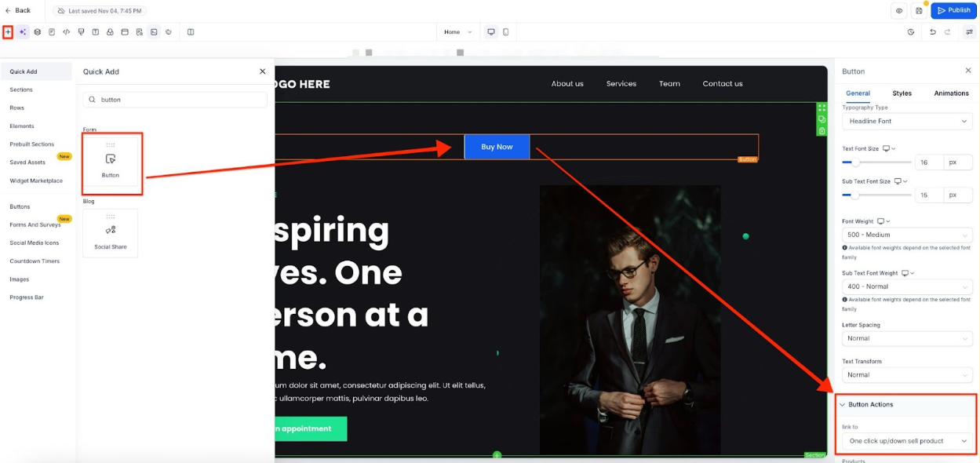The width and height of the screenshot is (980, 463).
Task: Click the Quick Add search field
Action: click(x=175, y=100)
